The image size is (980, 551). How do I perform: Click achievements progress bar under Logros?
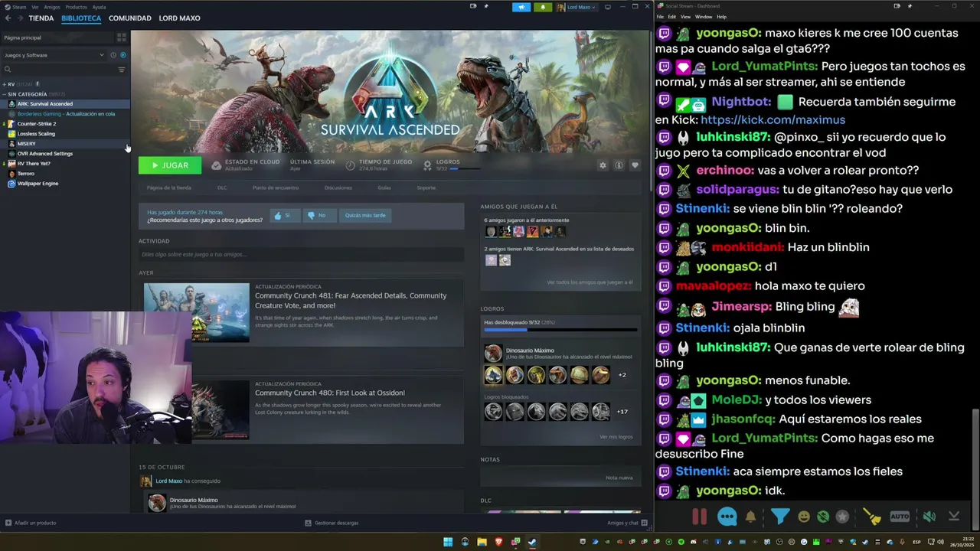click(x=560, y=331)
